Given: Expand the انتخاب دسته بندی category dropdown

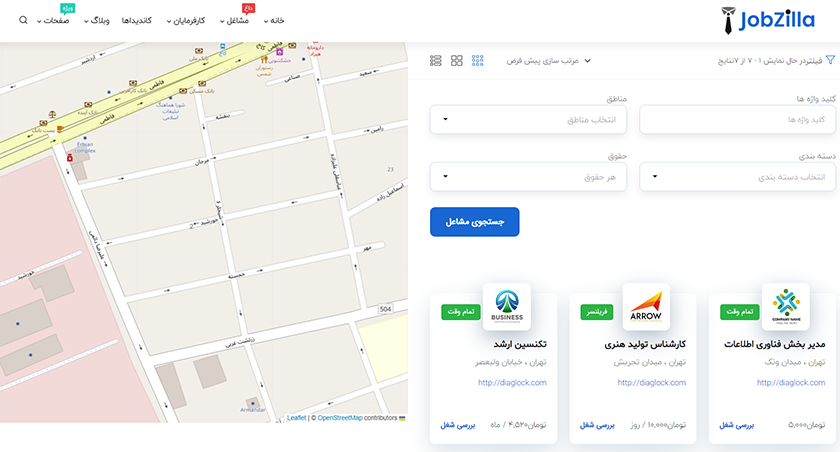Looking at the screenshot, I should click(737, 177).
